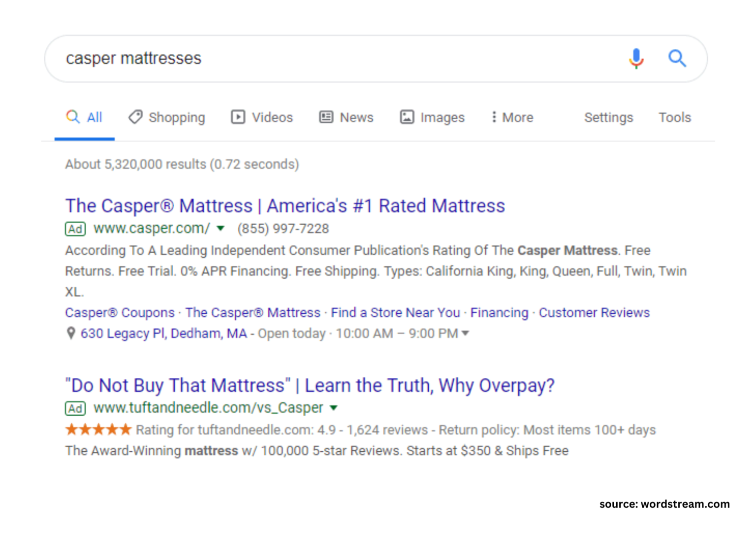Click the five-star rating for tuftandneedle.com

pos(98,429)
